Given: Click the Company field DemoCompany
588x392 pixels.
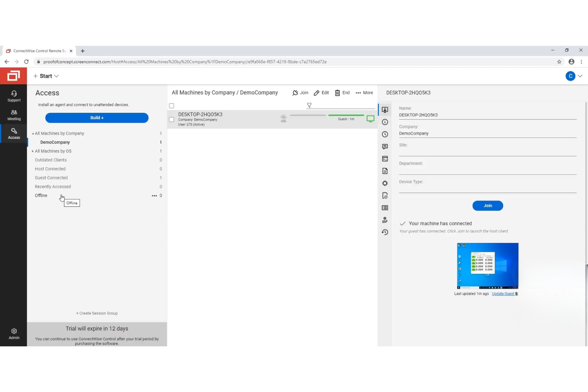Looking at the screenshot, I should (x=487, y=133).
